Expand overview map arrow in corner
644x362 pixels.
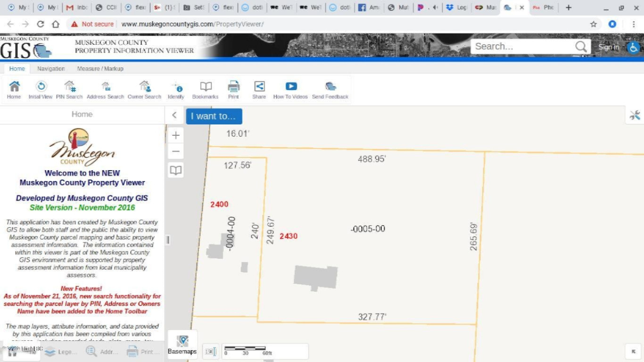pyautogui.click(x=634, y=352)
